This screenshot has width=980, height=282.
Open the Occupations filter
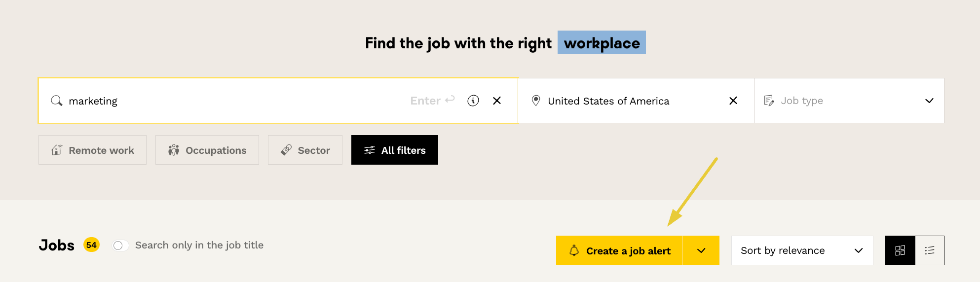click(207, 150)
